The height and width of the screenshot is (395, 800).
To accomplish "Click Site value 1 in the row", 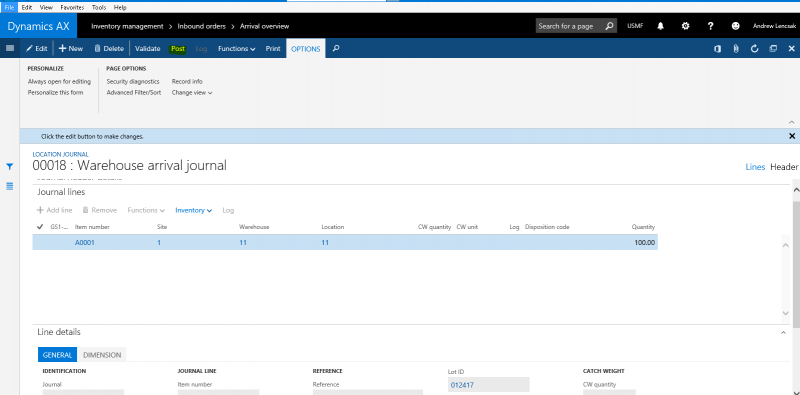I will coord(159,242).
